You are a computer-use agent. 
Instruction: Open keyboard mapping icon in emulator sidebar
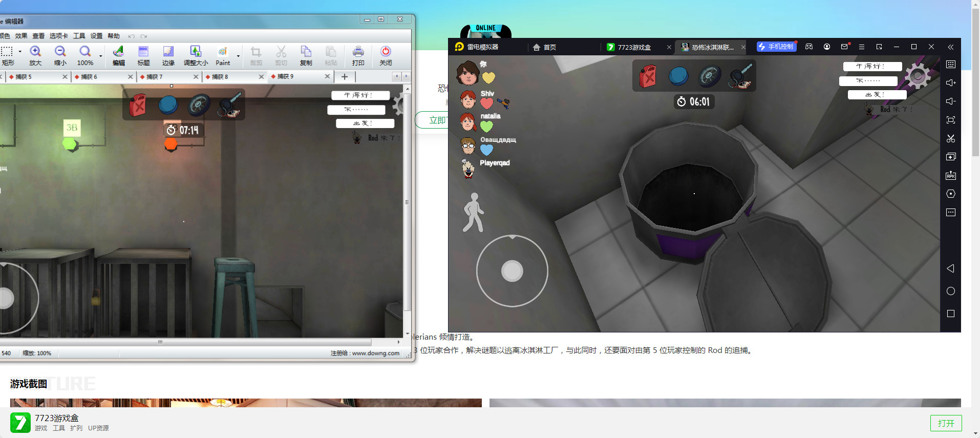click(951, 64)
